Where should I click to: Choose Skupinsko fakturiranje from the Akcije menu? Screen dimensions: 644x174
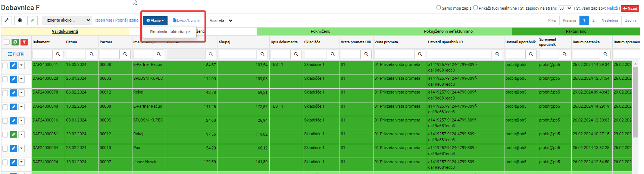[170, 32]
